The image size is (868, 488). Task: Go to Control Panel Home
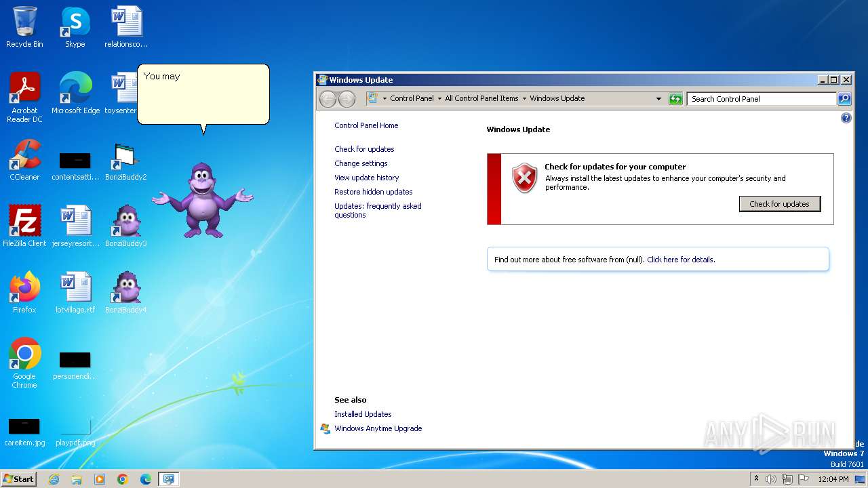pyautogui.click(x=366, y=125)
